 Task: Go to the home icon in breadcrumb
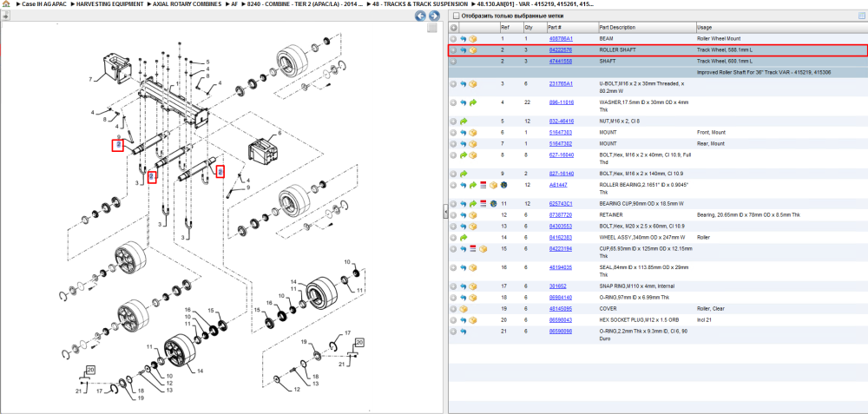click(6, 3)
